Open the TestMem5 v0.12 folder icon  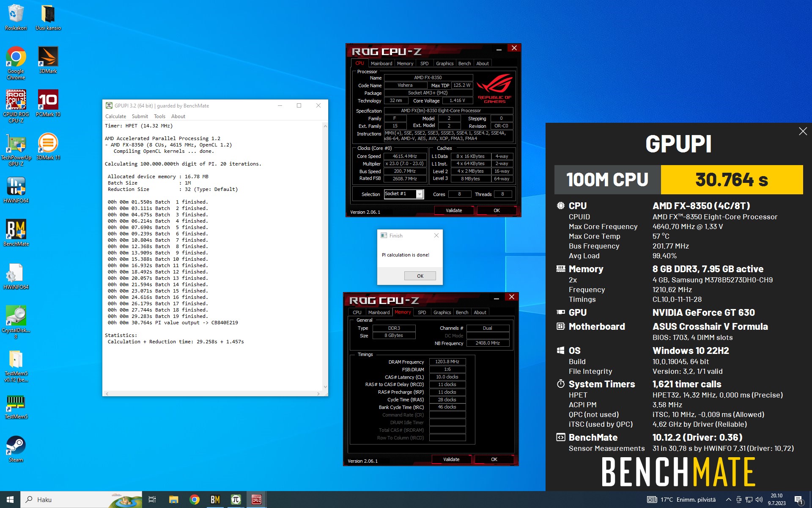16,365
